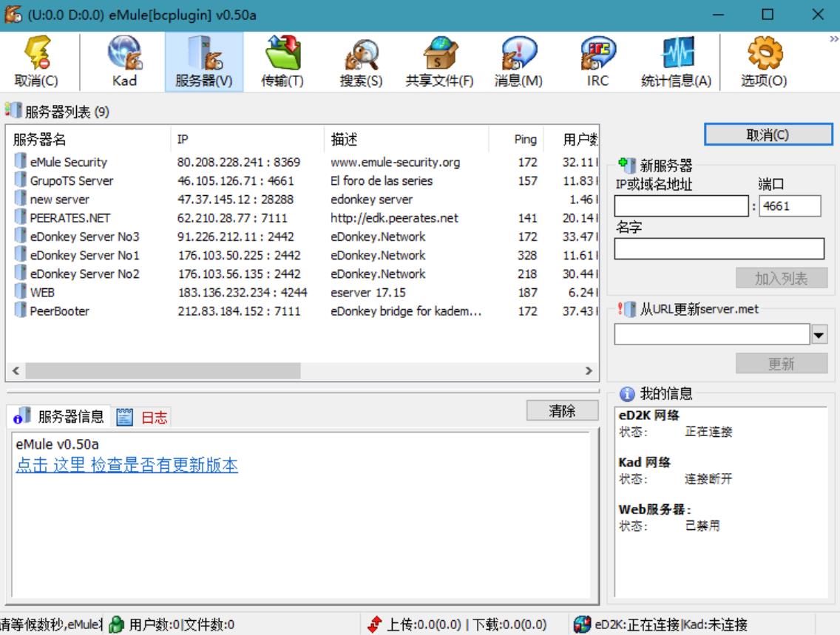The image size is (840, 635).
Task: Select IP 91.226.212.11 : 2442
Action: coord(236,236)
